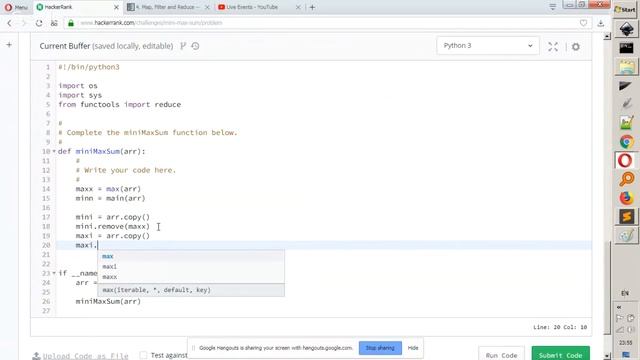640x360 pixels.
Task: Close the Live Events YouTube tab
Action: click(x=298, y=7)
